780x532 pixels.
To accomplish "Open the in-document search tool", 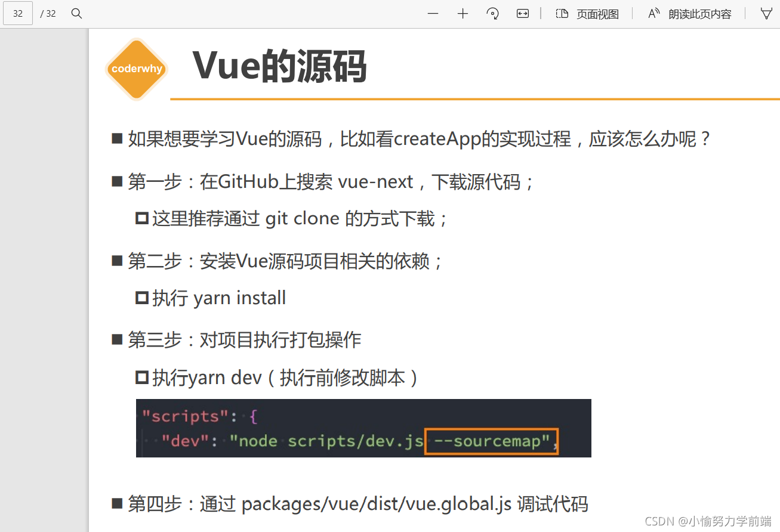I will pyautogui.click(x=76, y=13).
